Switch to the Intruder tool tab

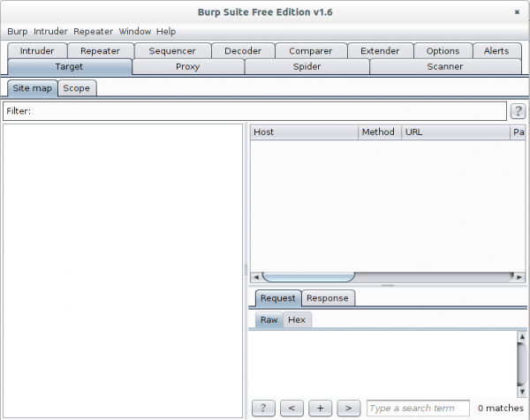37,51
